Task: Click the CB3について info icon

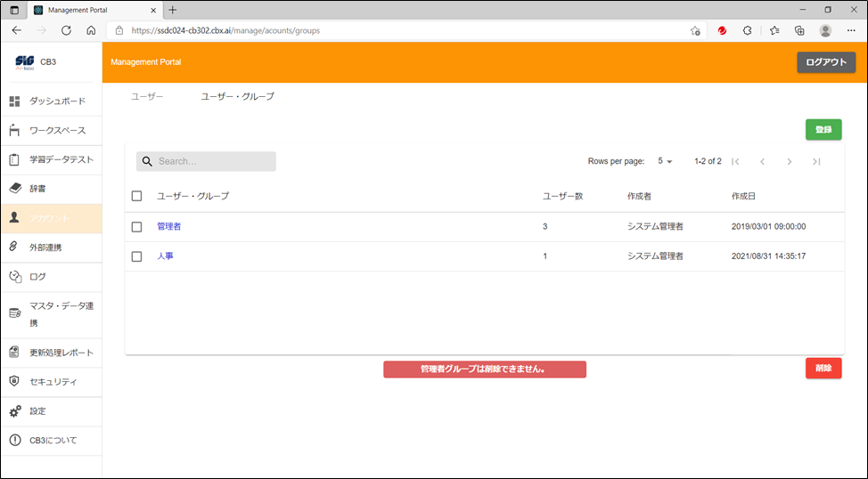Action: [14, 441]
